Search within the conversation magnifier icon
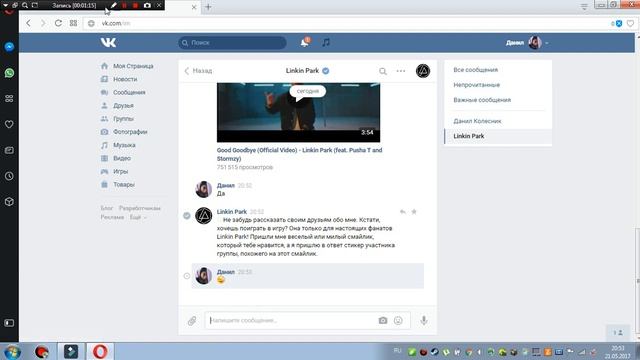The width and height of the screenshot is (640, 360). pyautogui.click(x=382, y=71)
